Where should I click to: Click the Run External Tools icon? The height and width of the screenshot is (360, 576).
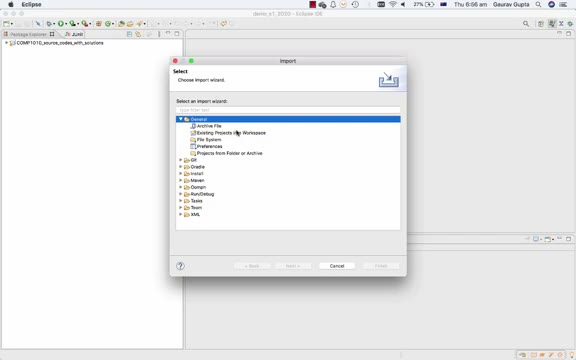[85, 24]
